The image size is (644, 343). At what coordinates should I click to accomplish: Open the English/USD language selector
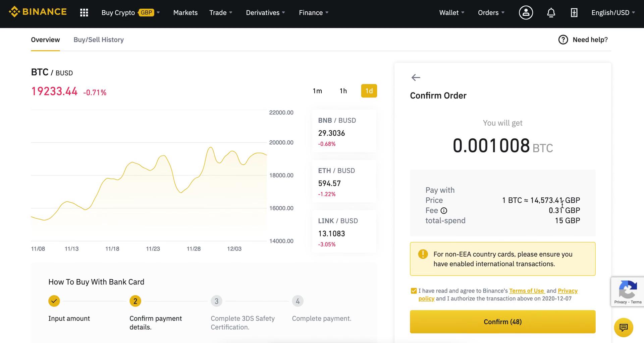point(613,12)
